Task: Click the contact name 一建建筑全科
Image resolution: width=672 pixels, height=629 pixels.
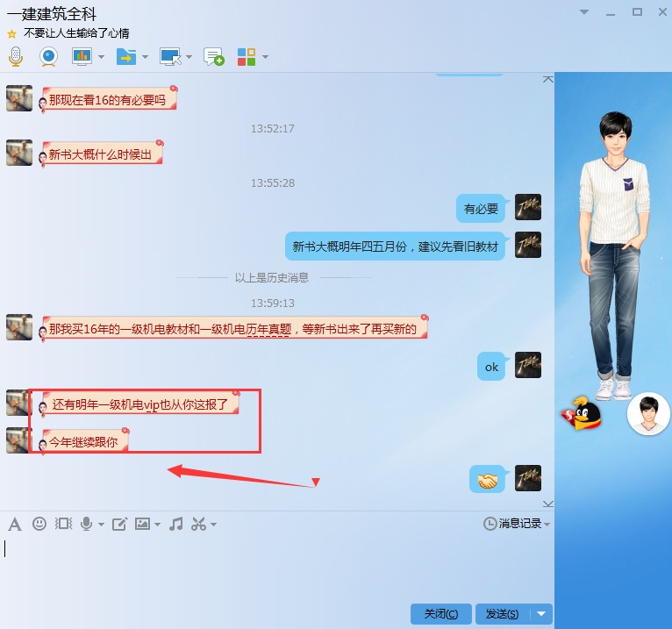Action: (x=52, y=14)
